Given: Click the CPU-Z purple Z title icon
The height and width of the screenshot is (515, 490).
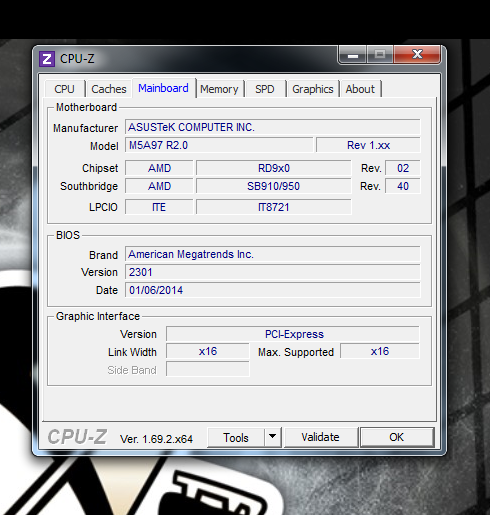Looking at the screenshot, I should (47, 59).
